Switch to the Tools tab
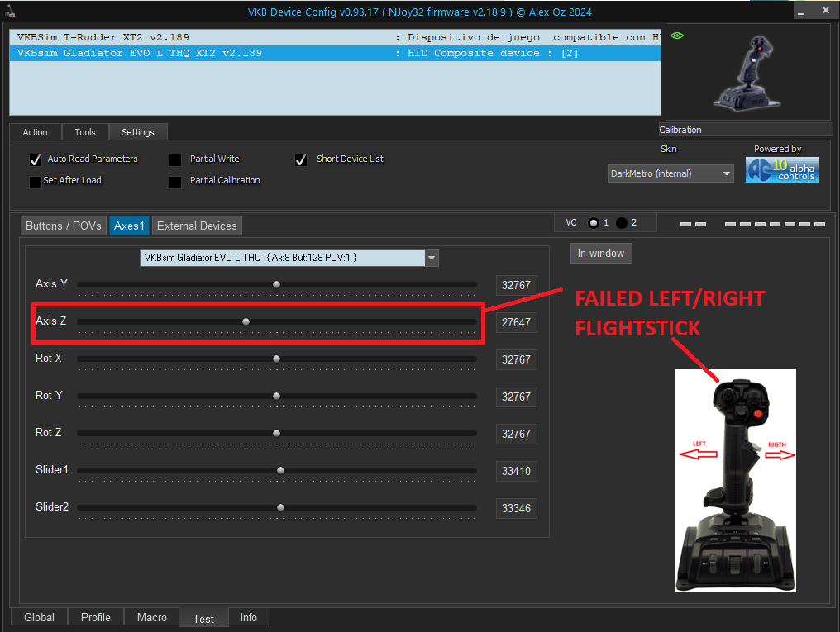840x632 pixels. pyautogui.click(x=85, y=132)
